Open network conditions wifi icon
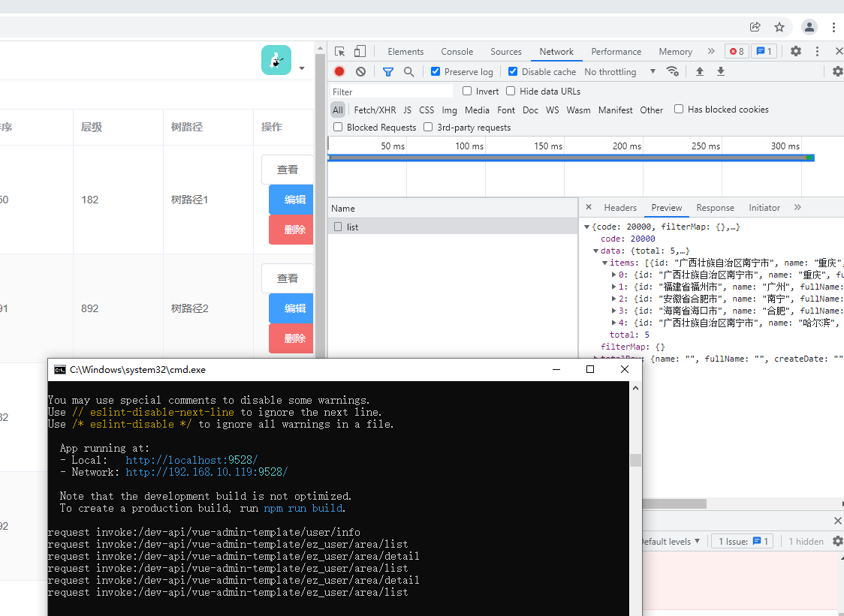 pos(672,71)
